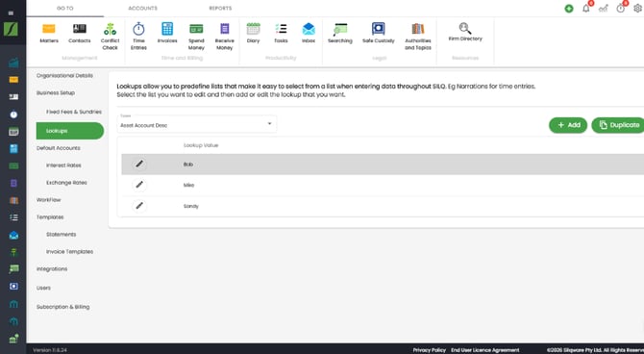Edit the Sandy lookup with pencil icon

tap(139, 206)
